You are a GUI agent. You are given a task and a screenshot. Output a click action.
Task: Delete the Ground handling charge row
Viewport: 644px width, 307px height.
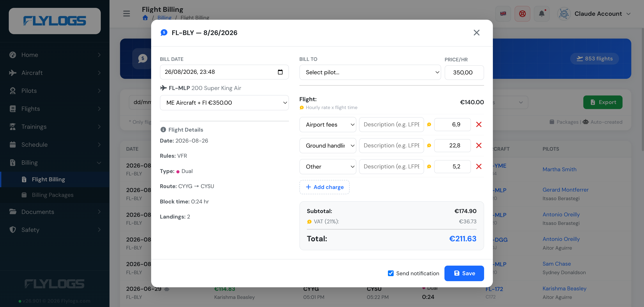tap(478, 145)
